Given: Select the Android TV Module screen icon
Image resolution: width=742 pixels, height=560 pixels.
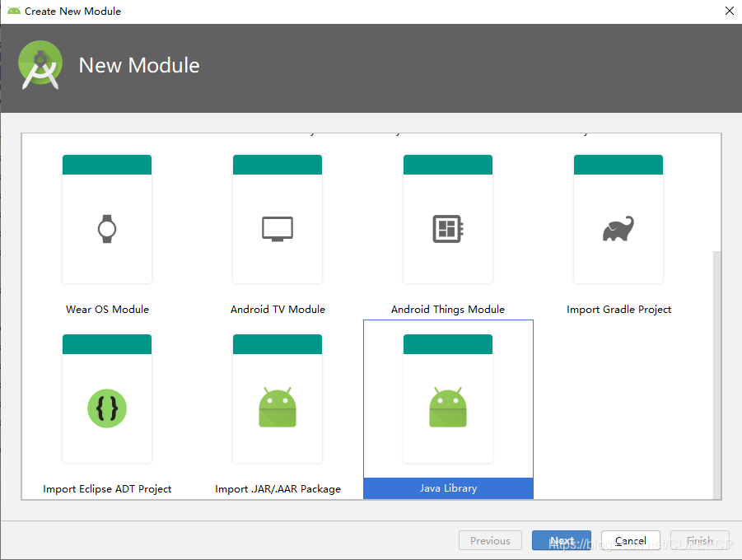Looking at the screenshot, I should [x=278, y=229].
